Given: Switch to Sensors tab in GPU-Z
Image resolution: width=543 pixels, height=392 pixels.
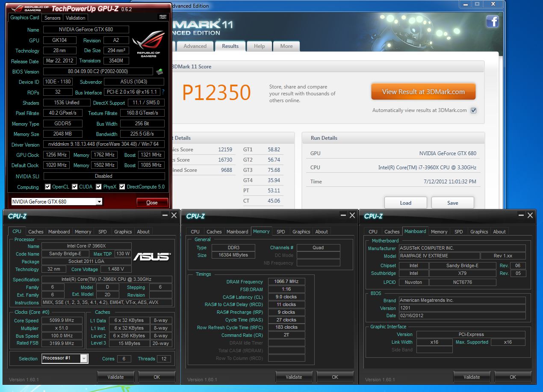Looking at the screenshot, I should pyautogui.click(x=53, y=18).
